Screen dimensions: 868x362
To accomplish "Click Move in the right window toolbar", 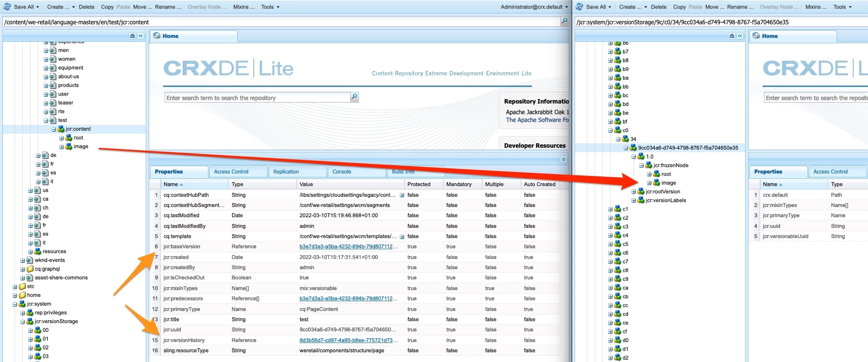I will [715, 7].
